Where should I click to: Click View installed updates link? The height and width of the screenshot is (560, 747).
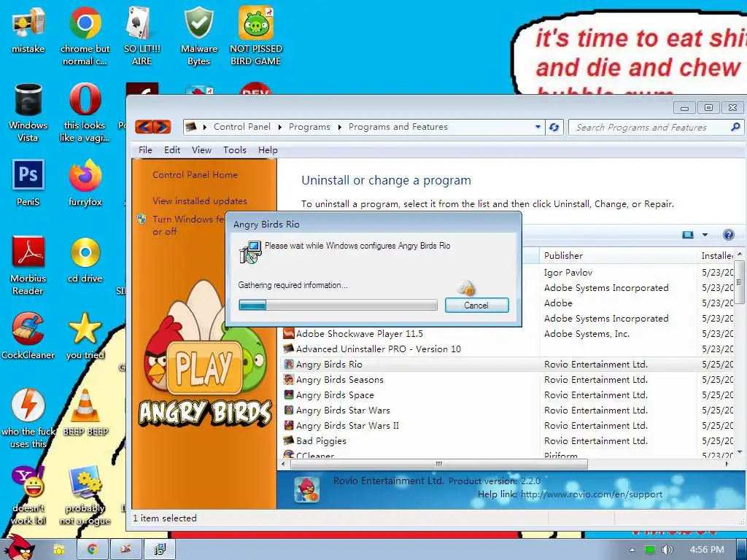click(200, 201)
